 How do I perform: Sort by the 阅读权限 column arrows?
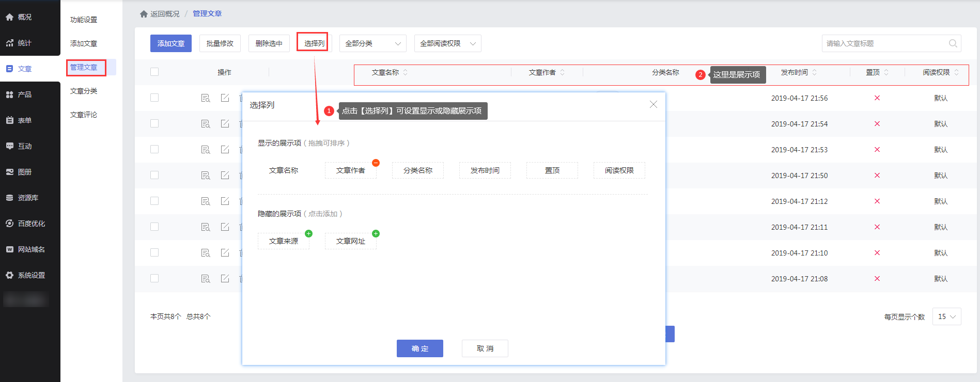tap(956, 72)
